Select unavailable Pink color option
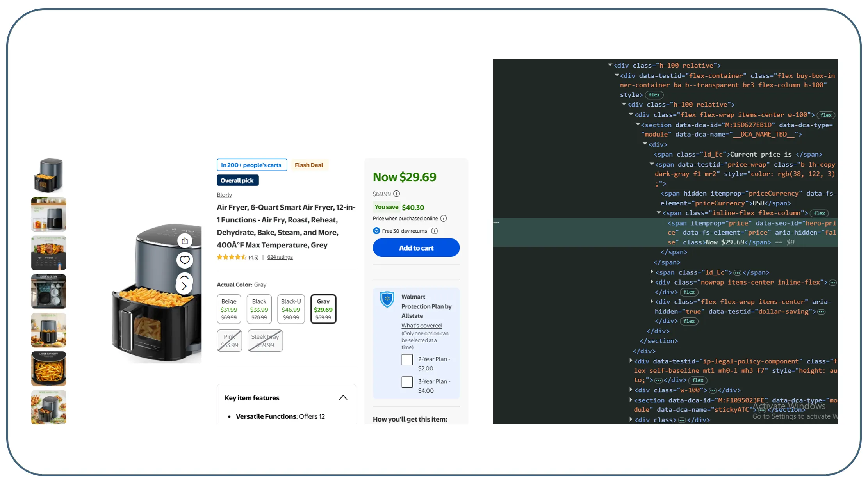Image resolution: width=868 pixels, height=484 pixels. [230, 341]
